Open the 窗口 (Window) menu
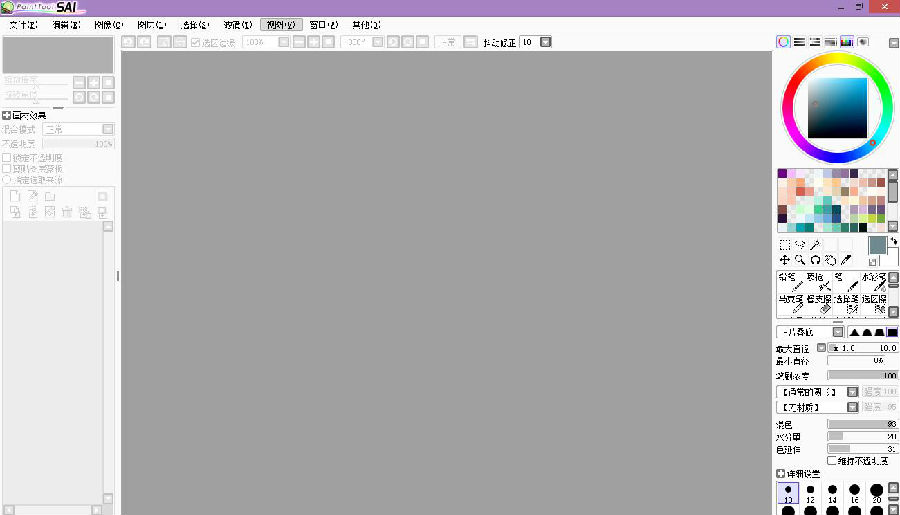 click(323, 24)
